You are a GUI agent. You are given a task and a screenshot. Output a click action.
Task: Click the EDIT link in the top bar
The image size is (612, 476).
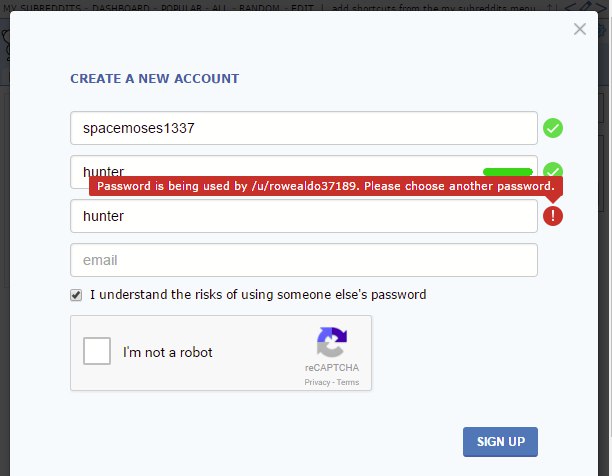pyautogui.click(x=302, y=7)
